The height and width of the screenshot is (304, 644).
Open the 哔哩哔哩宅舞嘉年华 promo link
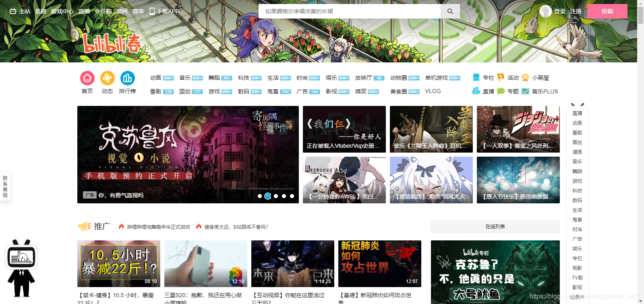click(x=158, y=227)
